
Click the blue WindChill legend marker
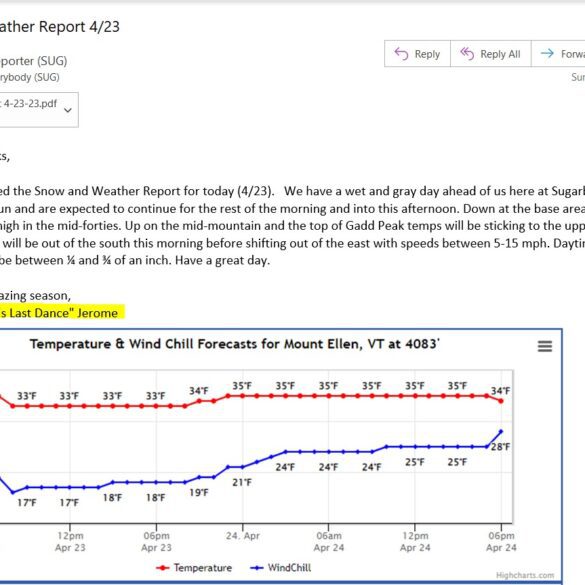257,568
